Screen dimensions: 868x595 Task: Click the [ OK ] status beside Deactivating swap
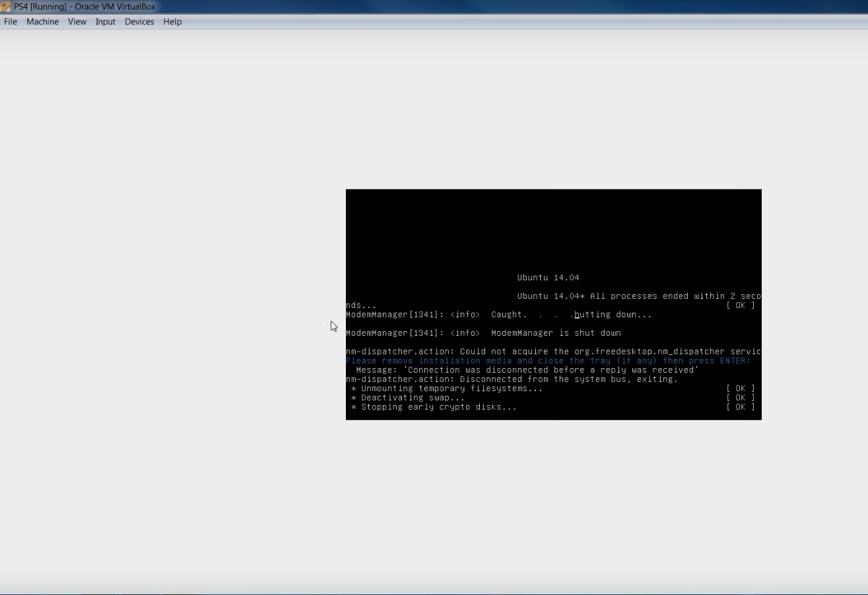741,398
